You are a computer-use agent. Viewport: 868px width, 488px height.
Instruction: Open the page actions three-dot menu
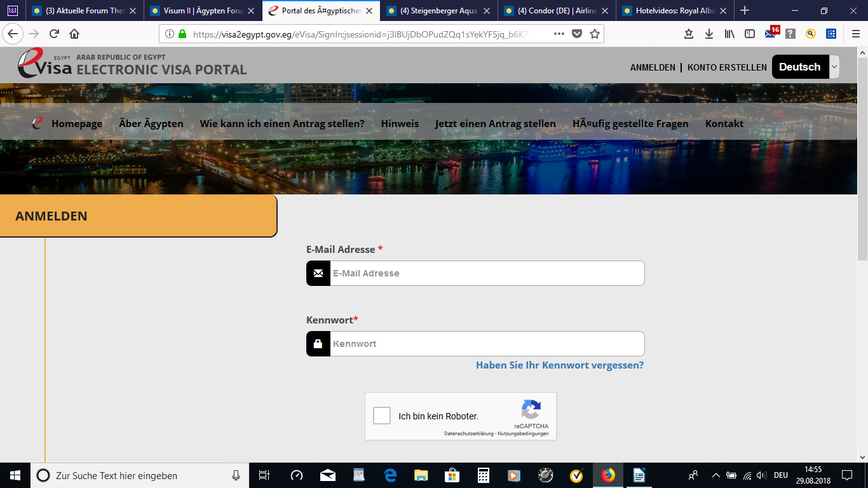coord(559,34)
